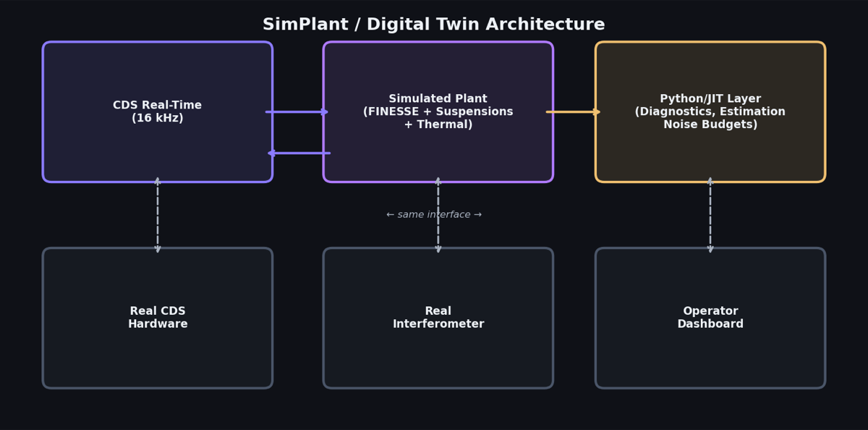This screenshot has width=868, height=430.
Task: Open the Operator Dashboard block
Action: click(x=710, y=317)
